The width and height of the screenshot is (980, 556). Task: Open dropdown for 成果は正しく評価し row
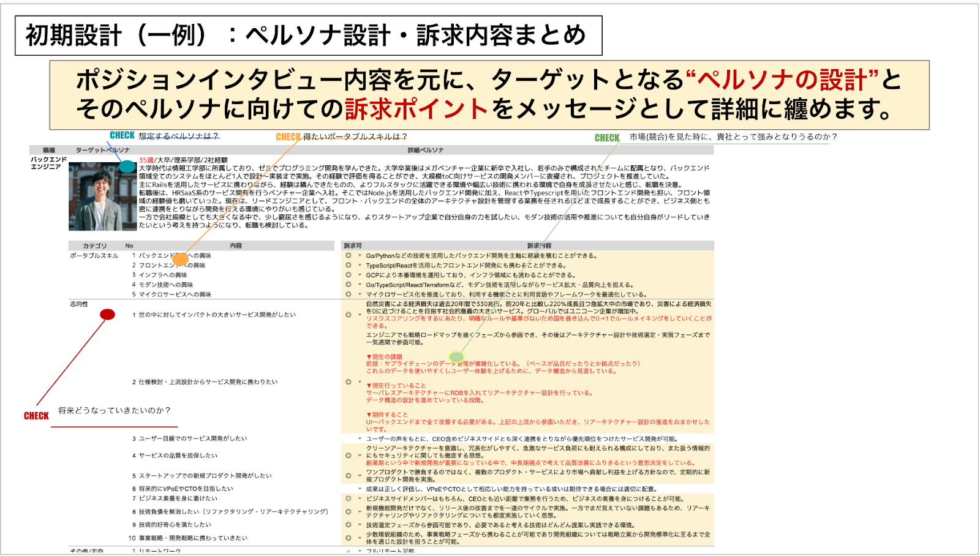pos(360,489)
